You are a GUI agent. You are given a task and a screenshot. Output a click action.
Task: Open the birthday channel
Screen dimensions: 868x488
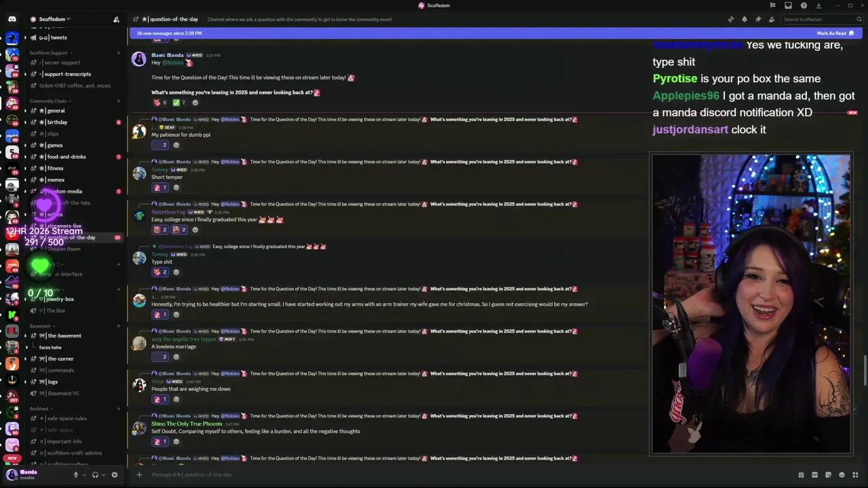click(75, 122)
